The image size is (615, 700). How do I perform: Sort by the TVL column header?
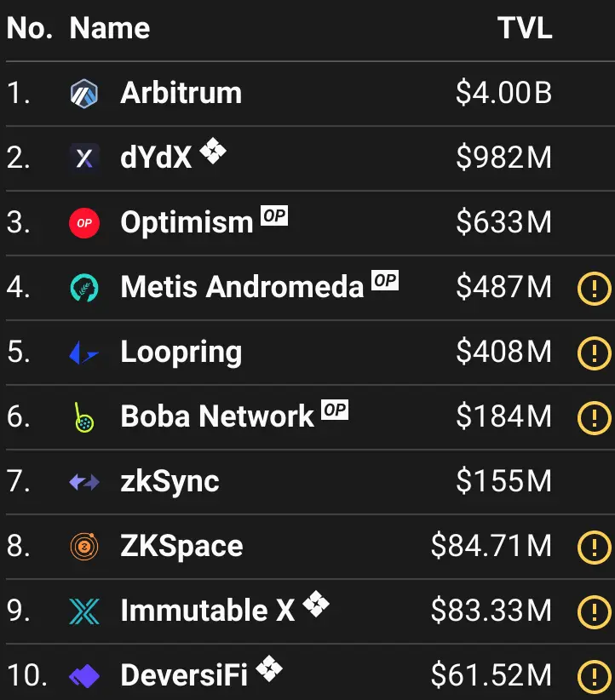pyautogui.click(x=525, y=28)
